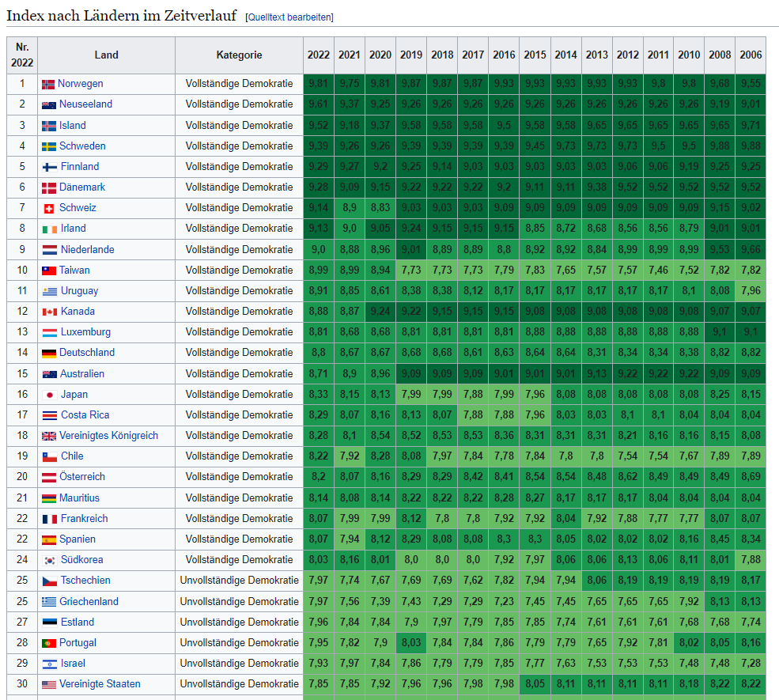Screen dimensions: 779x700
Task: Go to the Kanada article
Action: click(x=78, y=312)
